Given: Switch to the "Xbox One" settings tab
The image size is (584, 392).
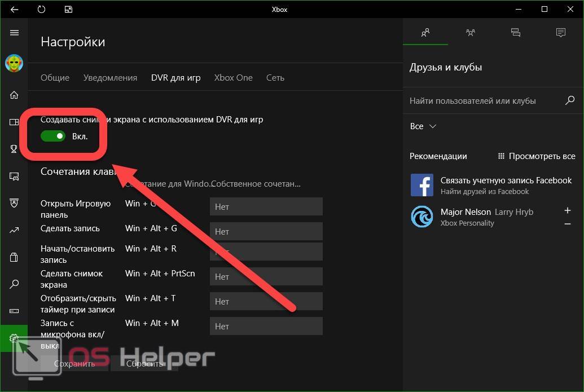Looking at the screenshot, I should pos(233,78).
